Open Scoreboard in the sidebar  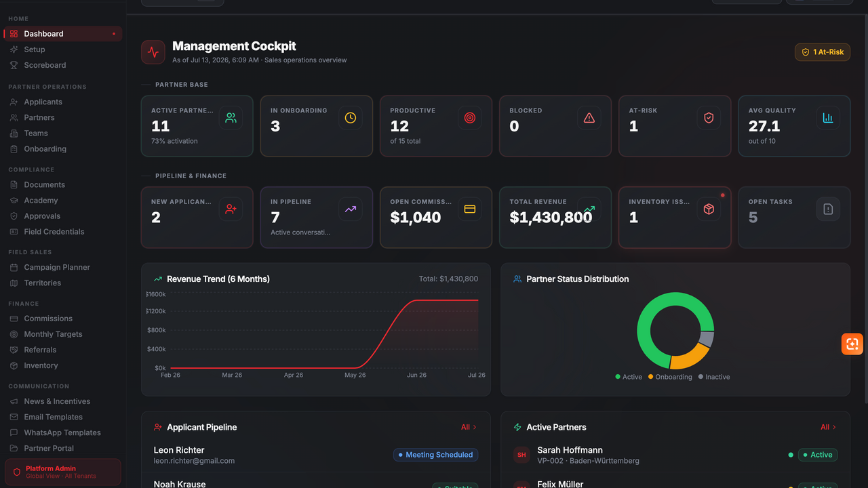(62, 65)
